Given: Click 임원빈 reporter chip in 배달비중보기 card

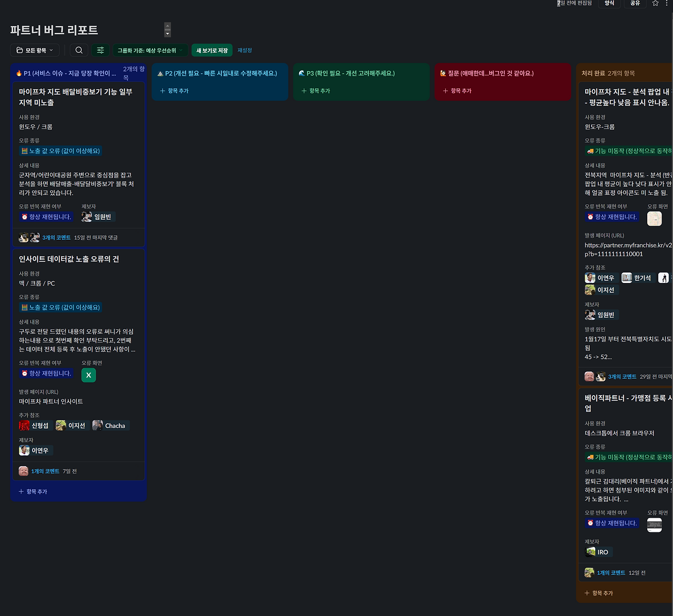Looking at the screenshot, I should click(x=98, y=217).
